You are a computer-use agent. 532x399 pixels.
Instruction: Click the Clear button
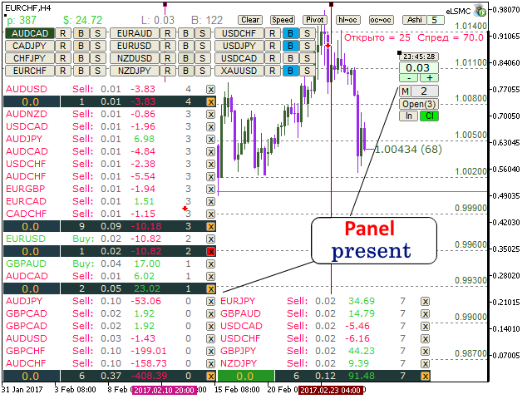point(250,20)
